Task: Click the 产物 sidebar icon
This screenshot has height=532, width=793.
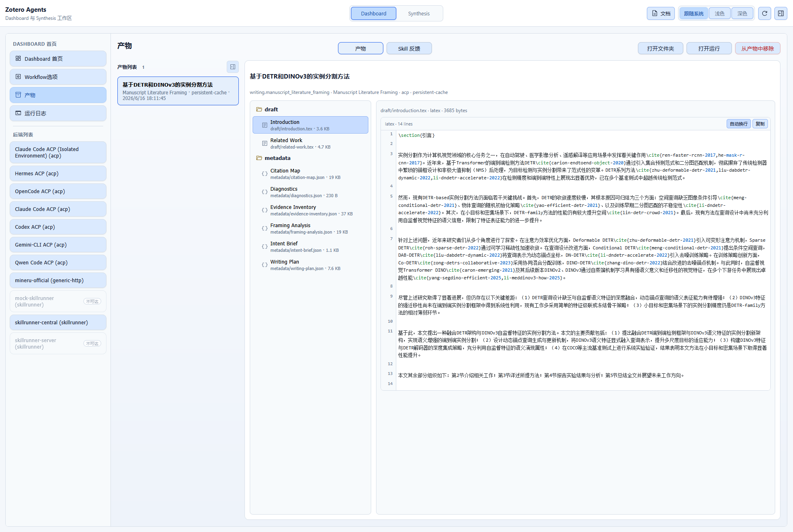Action: click(x=18, y=95)
